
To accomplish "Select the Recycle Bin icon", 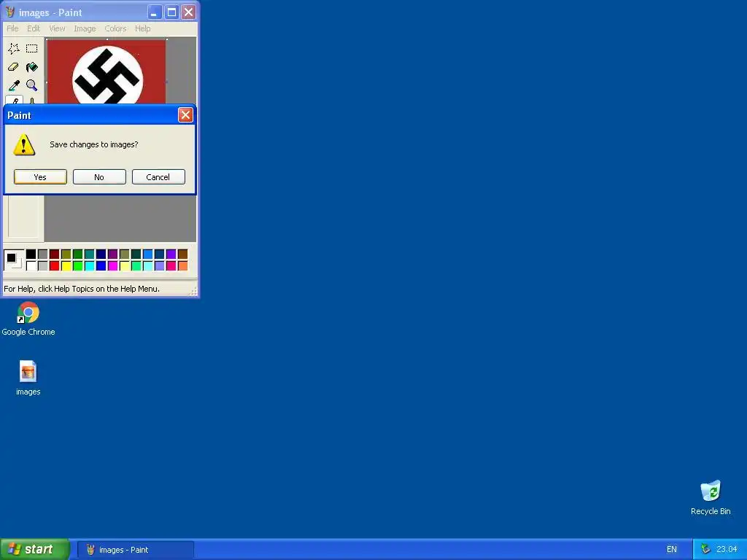I will click(711, 497).
